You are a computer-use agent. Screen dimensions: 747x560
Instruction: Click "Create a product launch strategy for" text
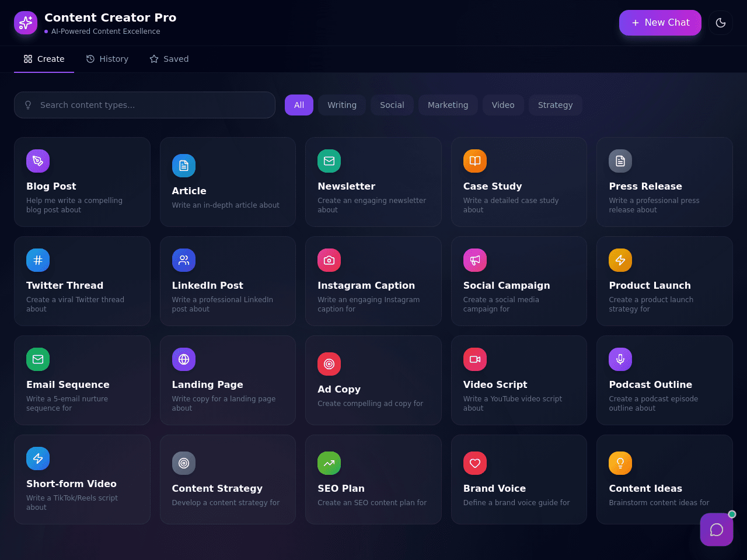651,304
